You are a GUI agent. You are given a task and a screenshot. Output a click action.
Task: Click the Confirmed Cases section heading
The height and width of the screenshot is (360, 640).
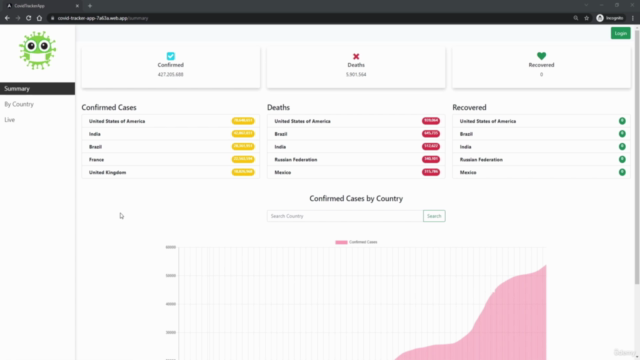(x=109, y=107)
